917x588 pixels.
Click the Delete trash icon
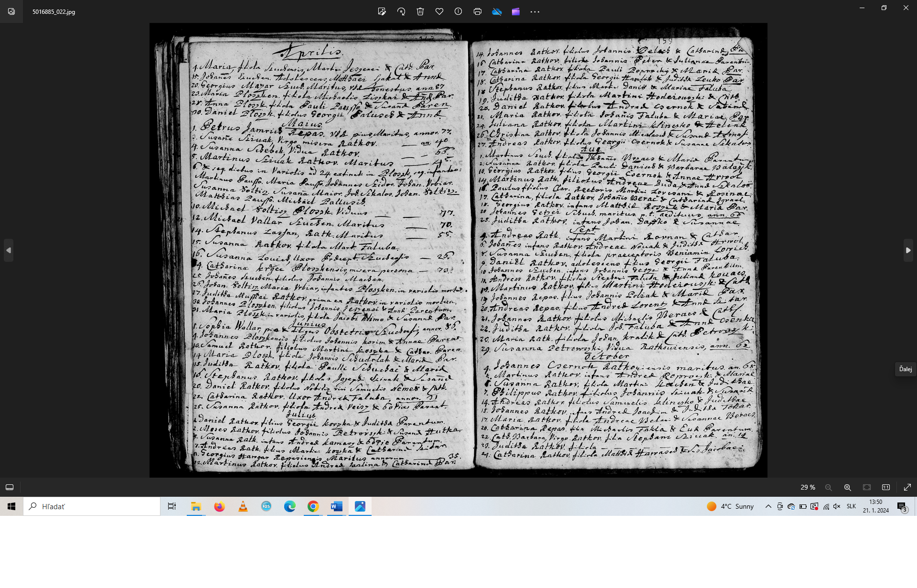coord(420,11)
